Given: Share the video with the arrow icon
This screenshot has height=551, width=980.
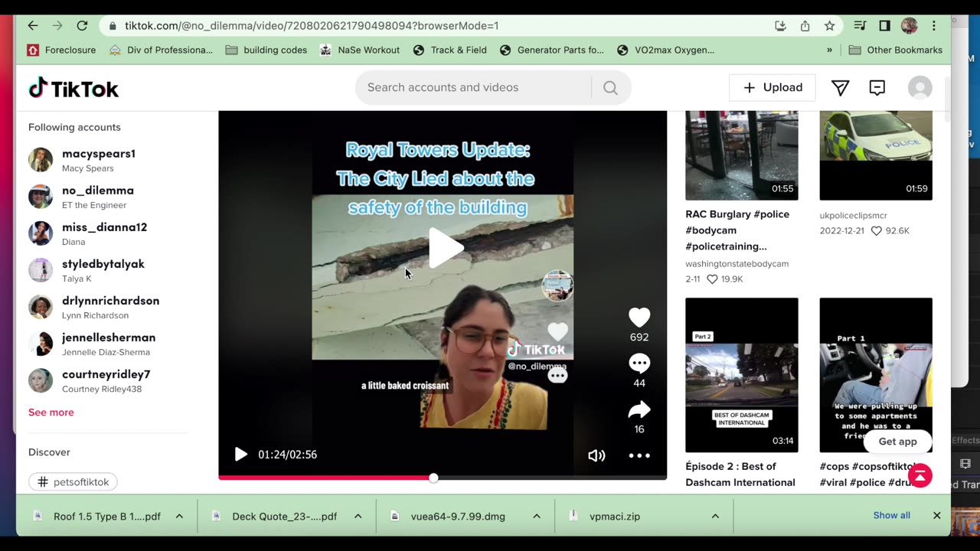Looking at the screenshot, I should coord(639,409).
